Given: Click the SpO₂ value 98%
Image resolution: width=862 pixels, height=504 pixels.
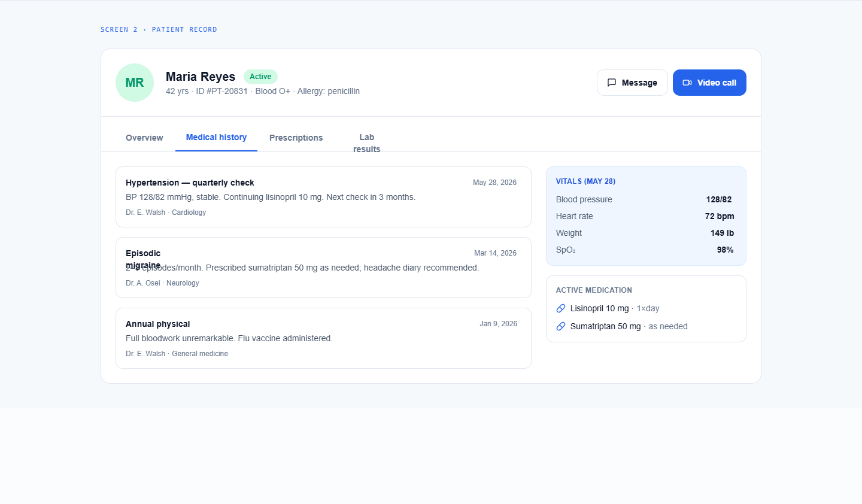Looking at the screenshot, I should coord(725,250).
